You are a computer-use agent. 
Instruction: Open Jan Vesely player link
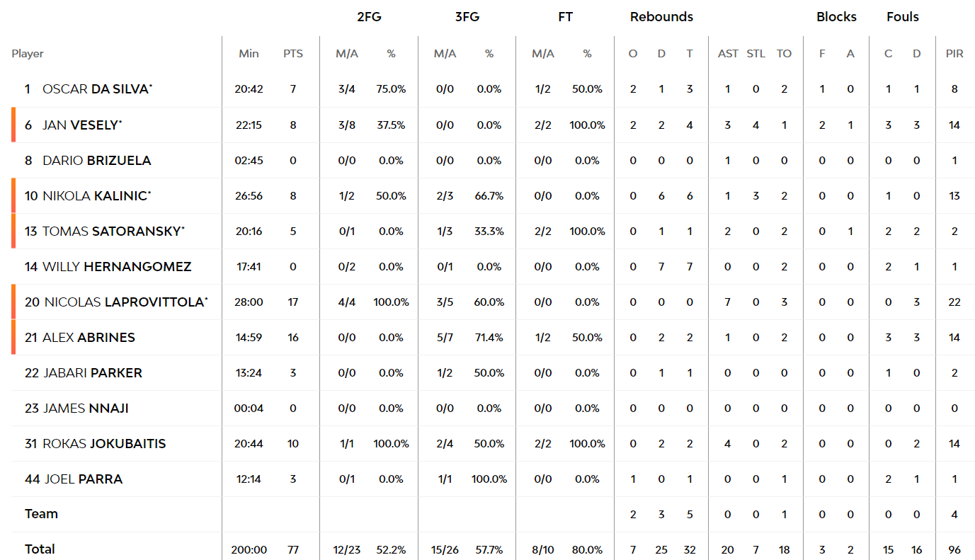81,125
